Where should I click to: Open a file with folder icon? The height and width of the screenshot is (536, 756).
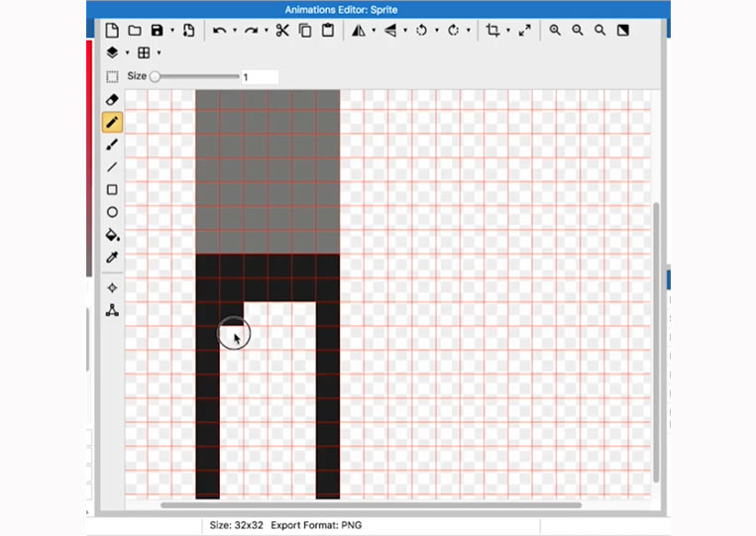coord(135,31)
